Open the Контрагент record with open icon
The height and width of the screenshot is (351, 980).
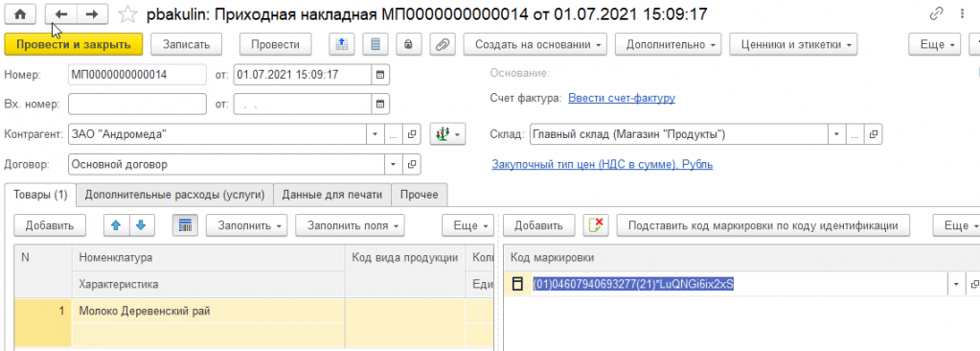(x=412, y=134)
